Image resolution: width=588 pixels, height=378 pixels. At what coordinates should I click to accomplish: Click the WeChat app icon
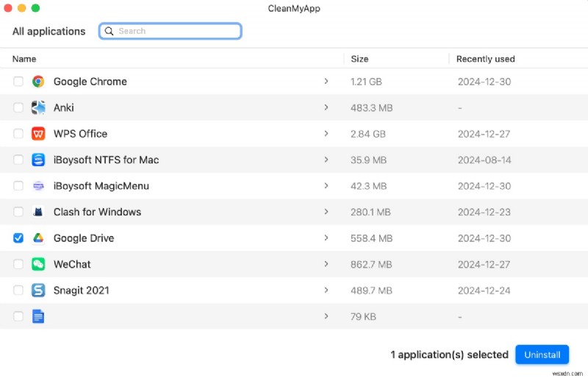click(38, 264)
